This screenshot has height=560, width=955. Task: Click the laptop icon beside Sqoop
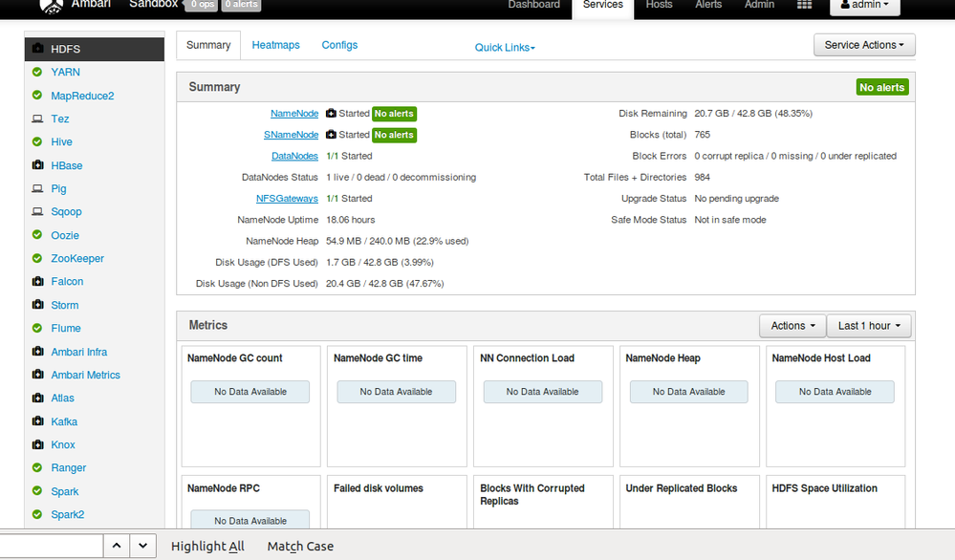click(x=38, y=212)
